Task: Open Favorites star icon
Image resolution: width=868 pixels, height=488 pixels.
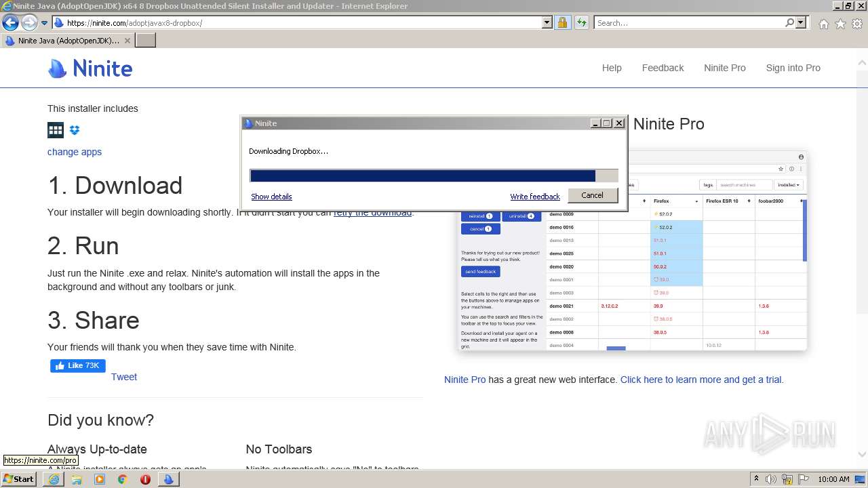Action: coord(840,24)
